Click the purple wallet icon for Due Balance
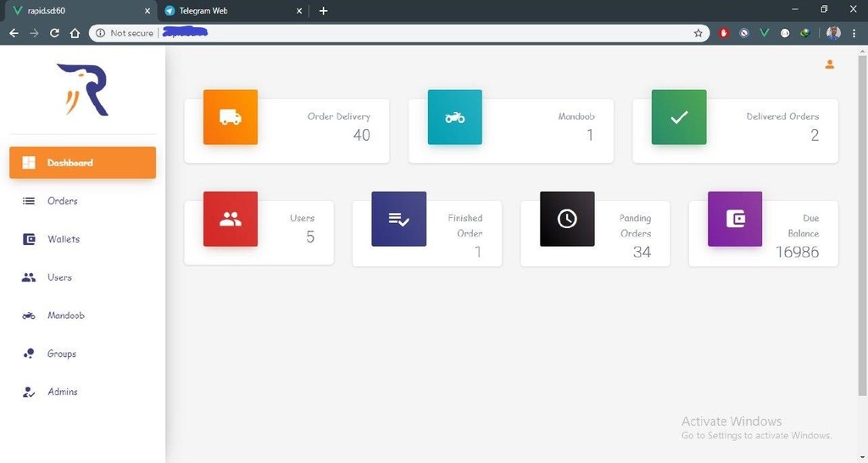Viewport: 868px width, 463px height. pyautogui.click(x=735, y=219)
